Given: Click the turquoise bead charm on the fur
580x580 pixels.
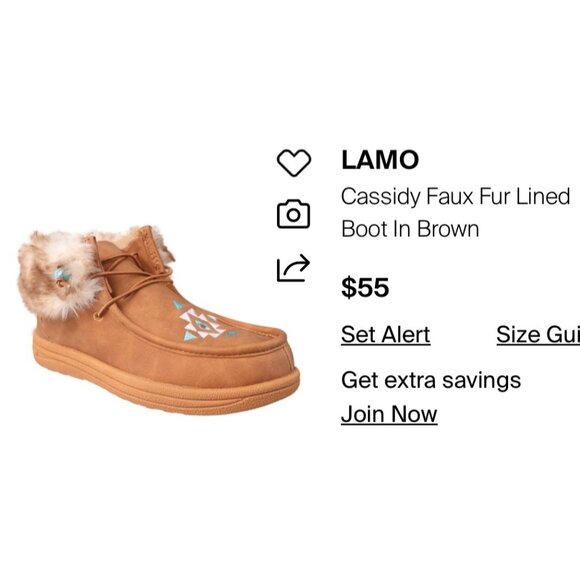Looking at the screenshot, I should pos(61,274).
